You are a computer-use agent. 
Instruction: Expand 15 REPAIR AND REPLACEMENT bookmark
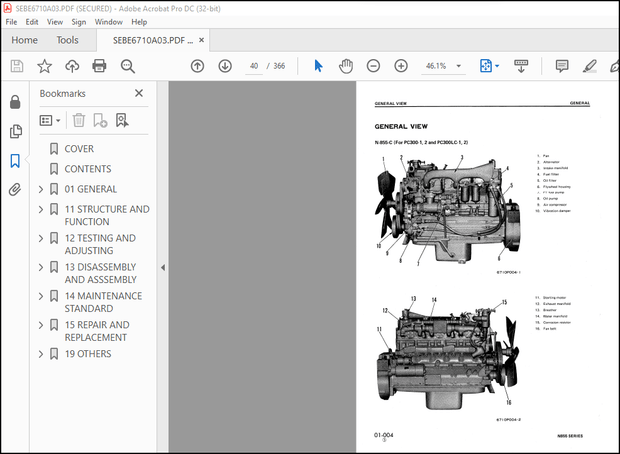tap(41, 325)
